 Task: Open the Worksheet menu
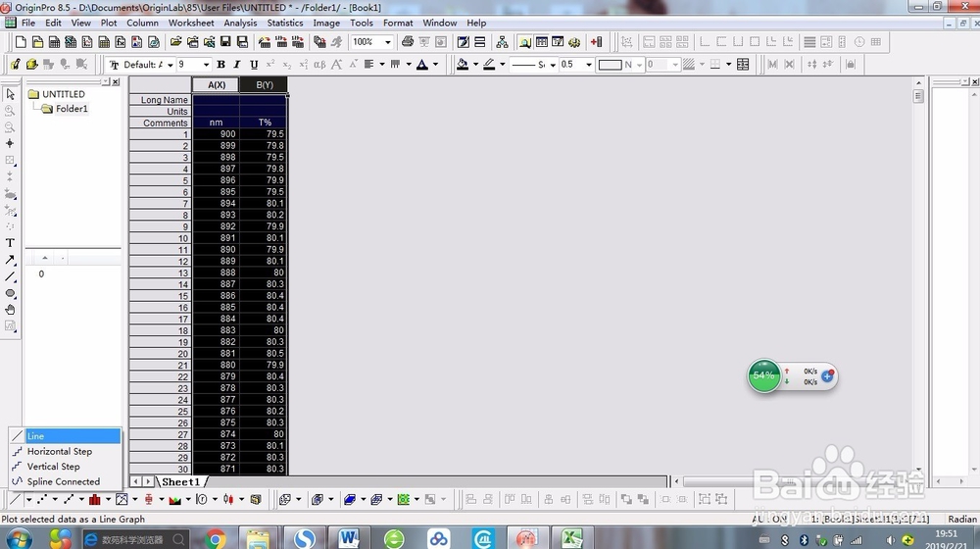coord(191,23)
